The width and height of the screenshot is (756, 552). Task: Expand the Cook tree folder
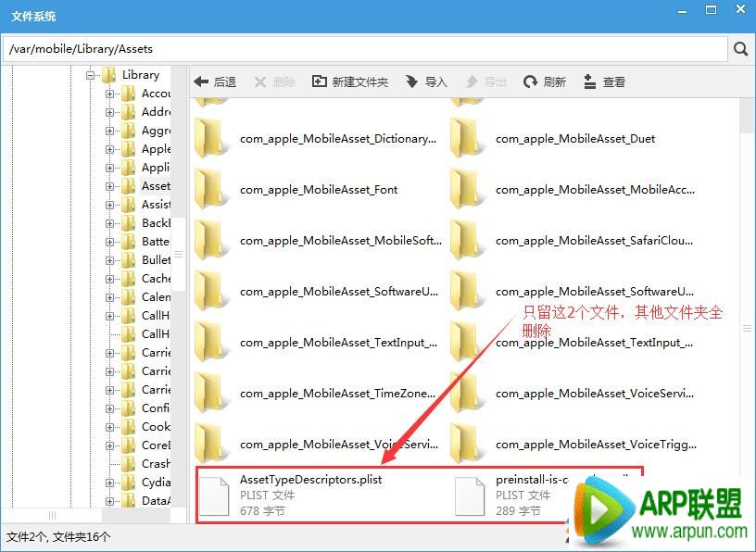[x=110, y=427]
